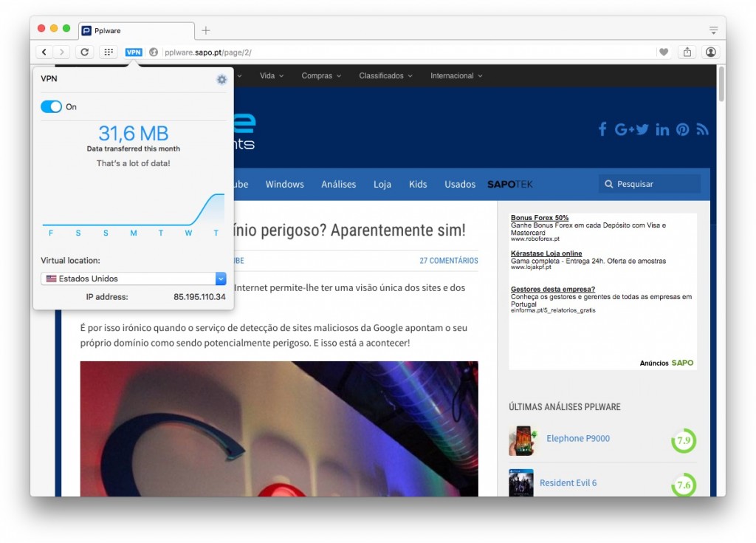Open the Elephone P9000 review link

577,439
